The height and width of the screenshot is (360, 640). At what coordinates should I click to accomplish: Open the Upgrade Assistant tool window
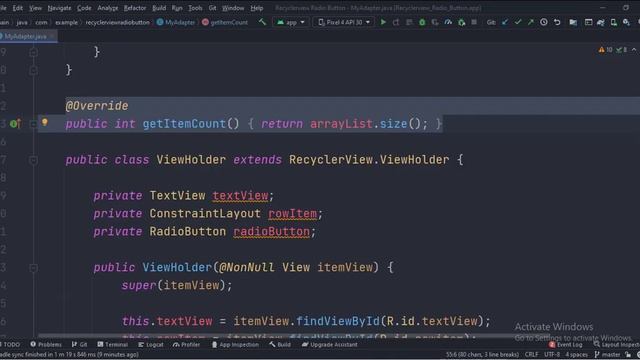330,344
